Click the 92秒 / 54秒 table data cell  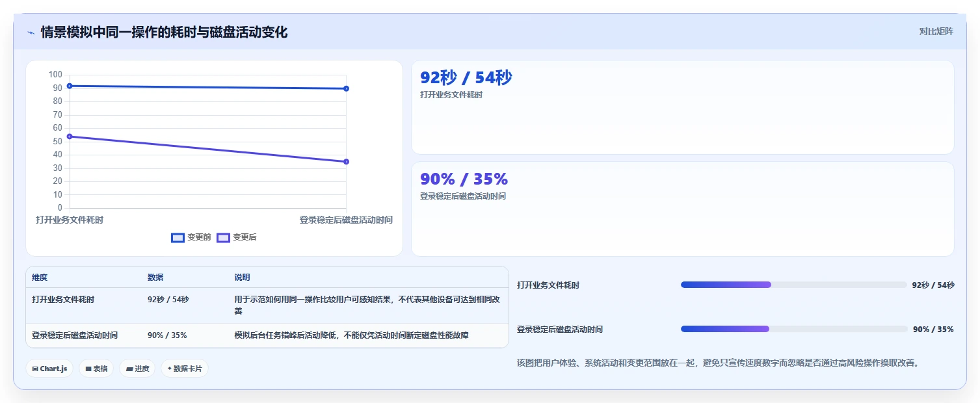168,300
